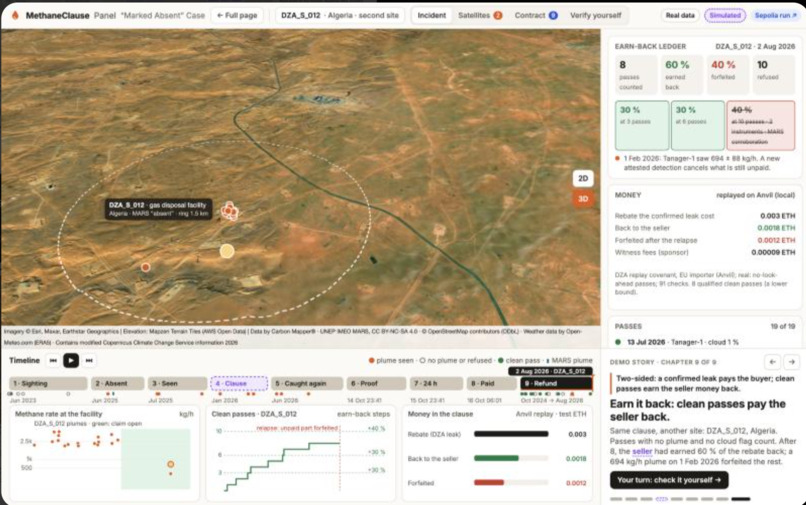
Task: Click the 8 passes counted stat
Action: point(636,75)
